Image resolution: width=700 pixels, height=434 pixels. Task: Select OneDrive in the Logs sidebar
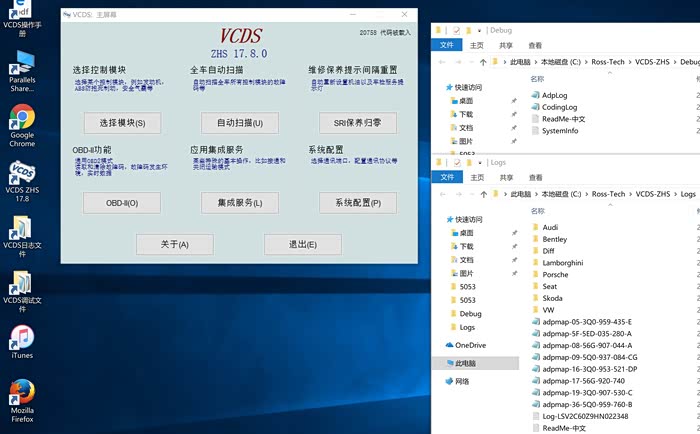(x=470, y=345)
